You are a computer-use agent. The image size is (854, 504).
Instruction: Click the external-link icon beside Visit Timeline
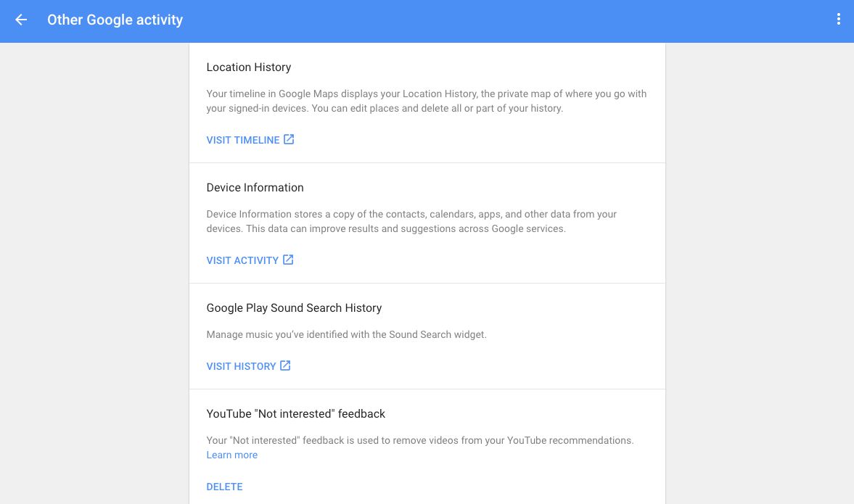click(x=289, y=139)
